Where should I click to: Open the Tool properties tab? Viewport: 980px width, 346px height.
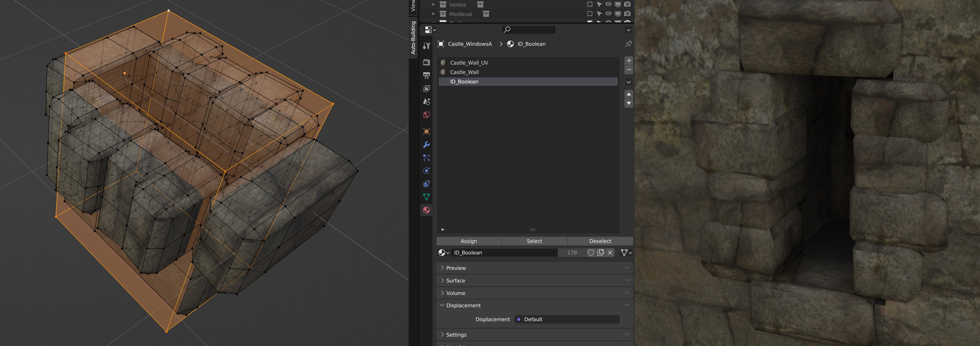click(426, 46)
